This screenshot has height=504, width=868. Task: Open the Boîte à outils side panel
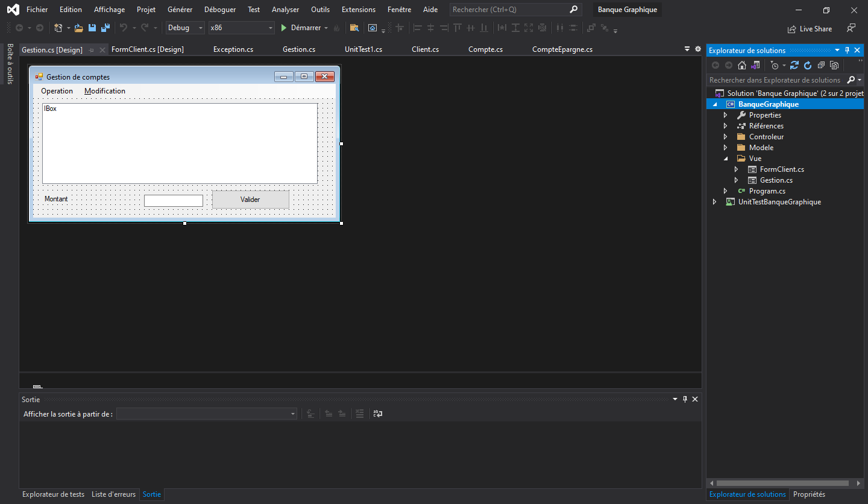[x=10, y=64]
